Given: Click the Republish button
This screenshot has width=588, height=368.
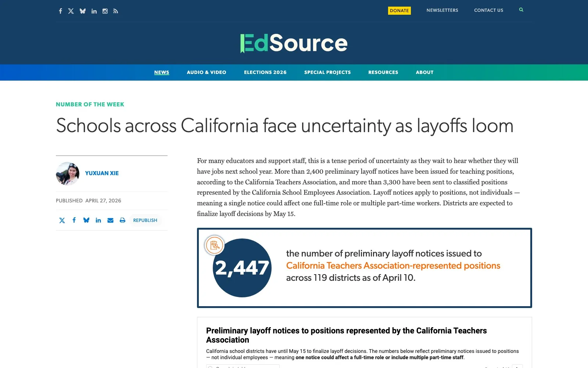Looking at the screenshot, I should (145, 220).
